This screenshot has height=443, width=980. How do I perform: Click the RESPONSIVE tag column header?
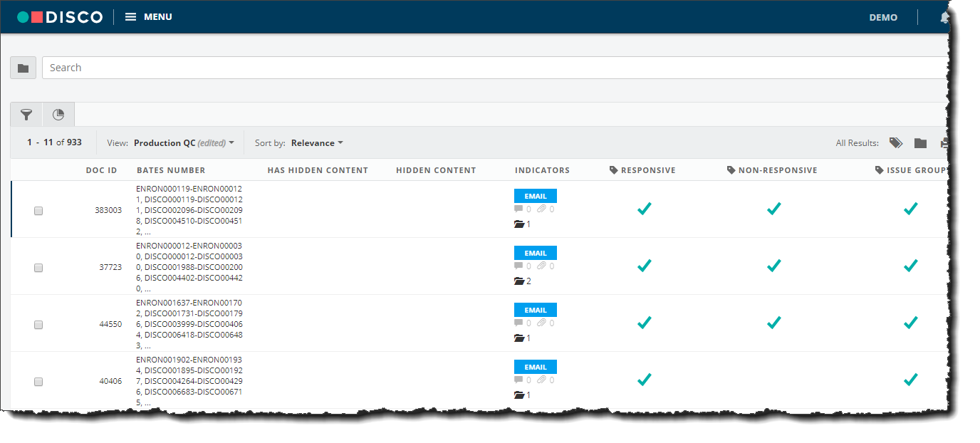[x=642, y=170]
